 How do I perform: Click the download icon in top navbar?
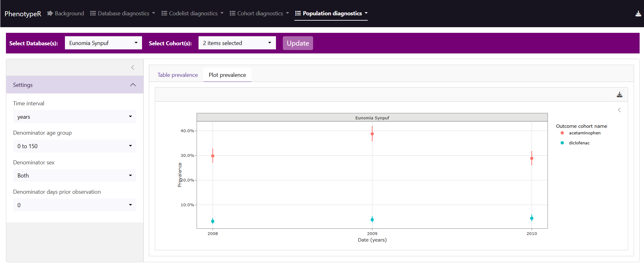(x=638, y=13)
